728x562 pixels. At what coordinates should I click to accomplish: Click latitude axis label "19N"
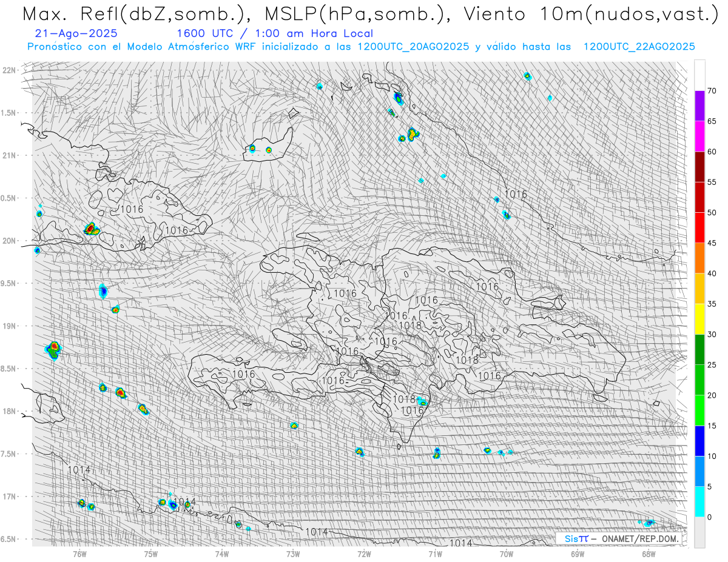point(8,326)
